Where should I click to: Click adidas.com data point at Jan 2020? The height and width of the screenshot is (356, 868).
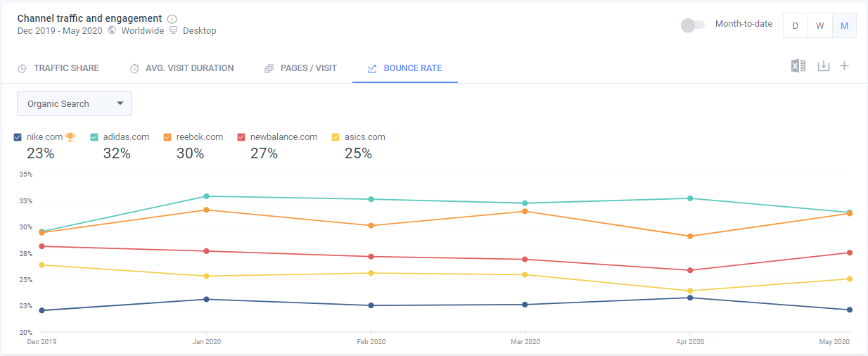tap(206, 196)
